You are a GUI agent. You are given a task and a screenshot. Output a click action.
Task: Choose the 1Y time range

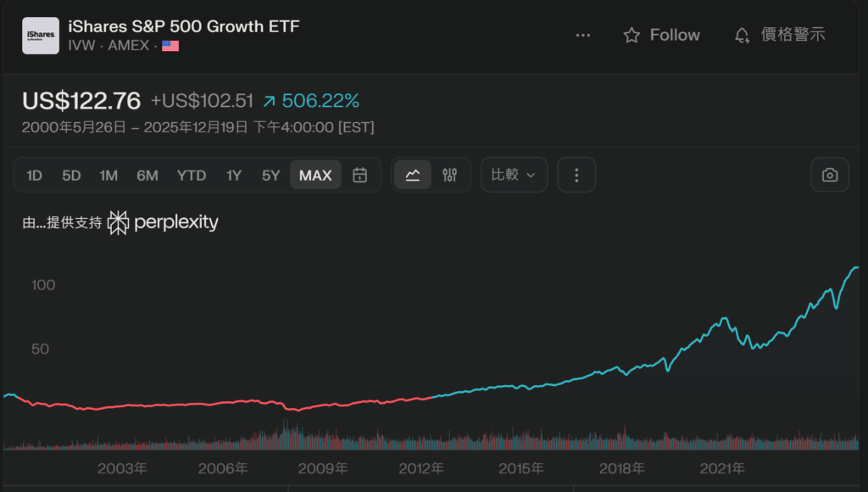(x=234, y=176)
